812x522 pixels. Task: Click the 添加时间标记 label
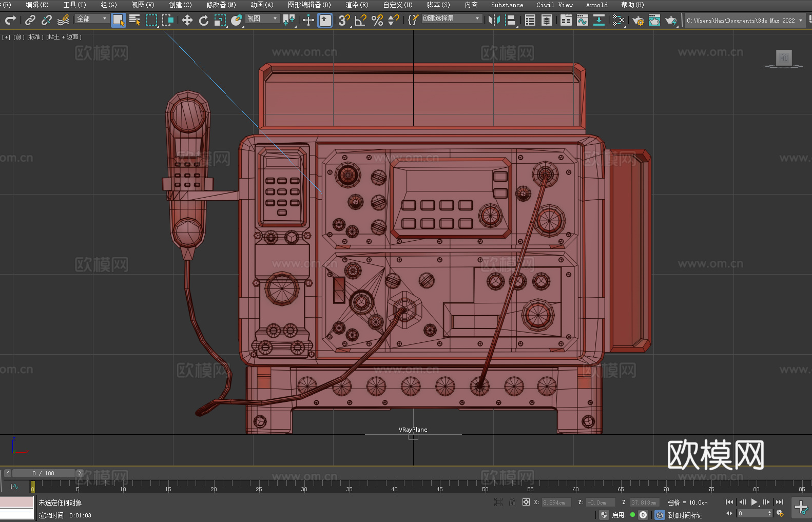pyautogui.click(x=684, y=515)
